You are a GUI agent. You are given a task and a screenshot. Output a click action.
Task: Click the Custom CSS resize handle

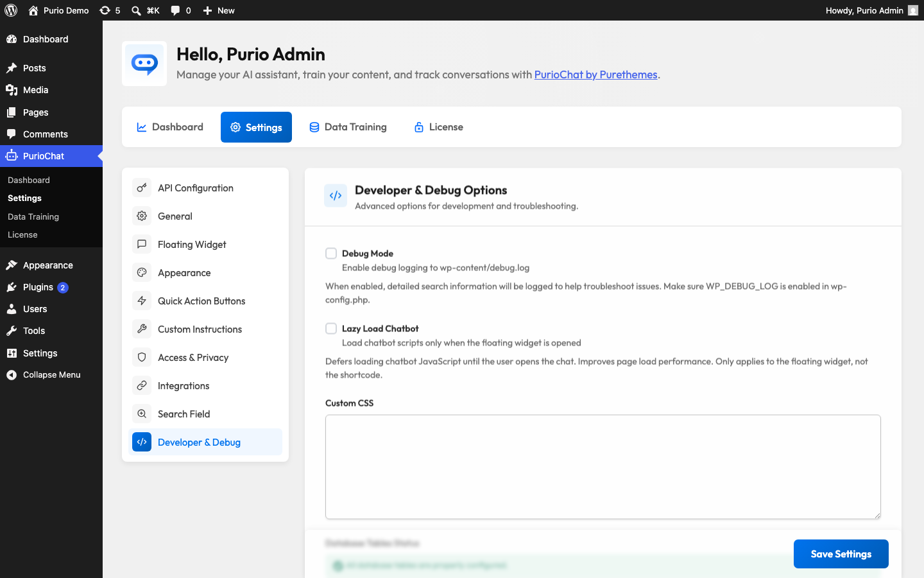(x=877, y=514)
